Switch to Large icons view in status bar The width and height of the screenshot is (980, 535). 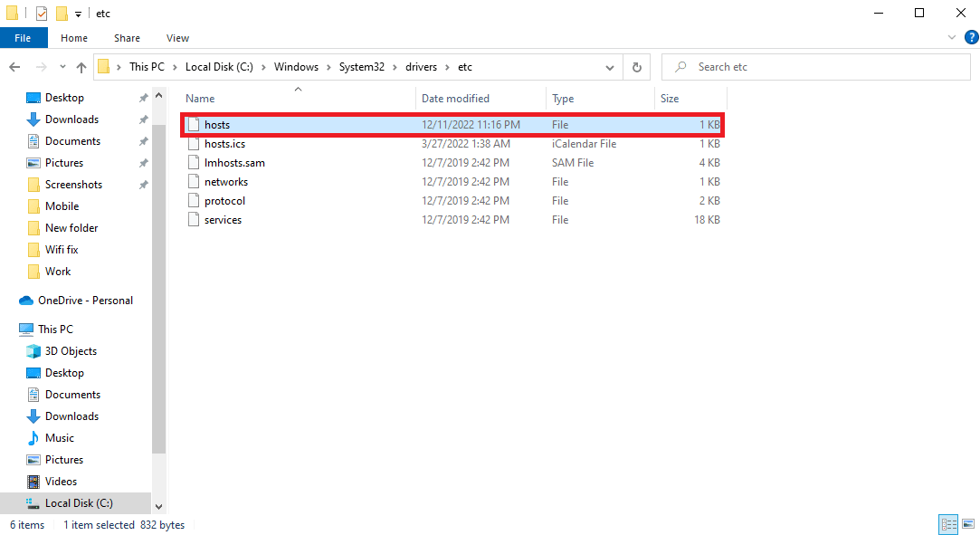click(x=968, y=524)
